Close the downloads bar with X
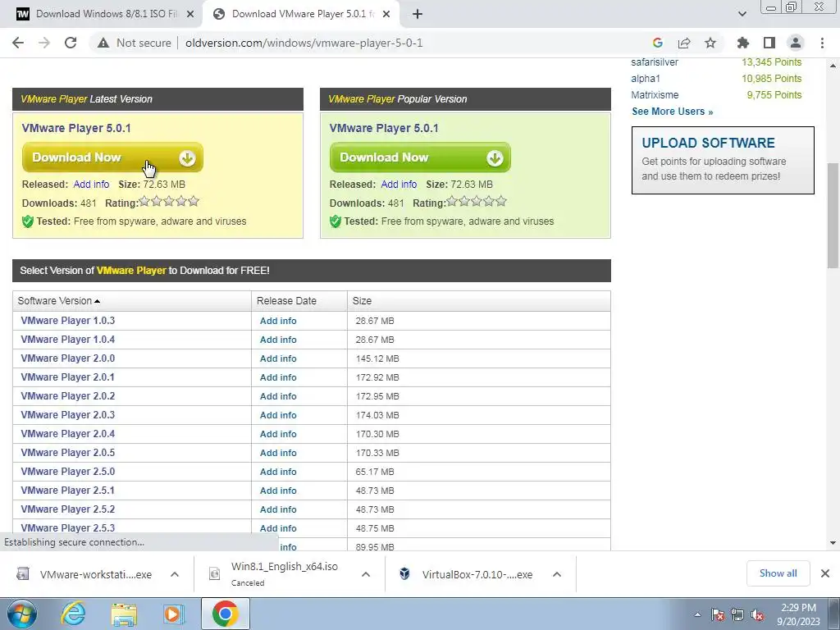The width and height of the screenshot is (840, 630). pyautogui.click(x=825, y=573)
